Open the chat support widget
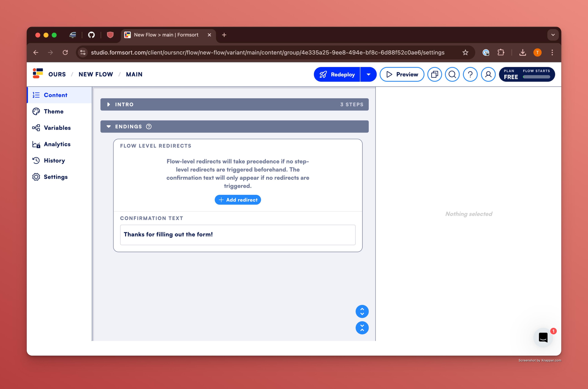This screenshot has width=588, height=389. [543, 337]
